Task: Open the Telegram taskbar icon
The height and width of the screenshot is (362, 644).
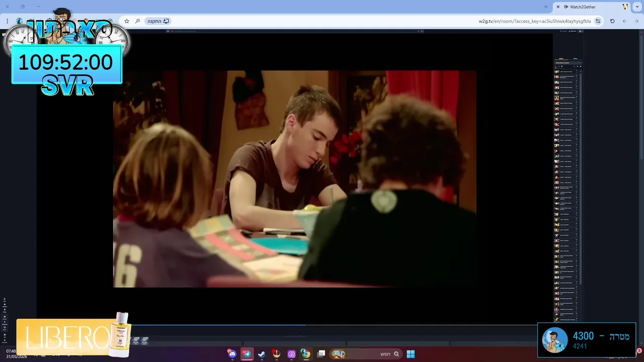Action: pyautogui.click(x=247, y=354)
